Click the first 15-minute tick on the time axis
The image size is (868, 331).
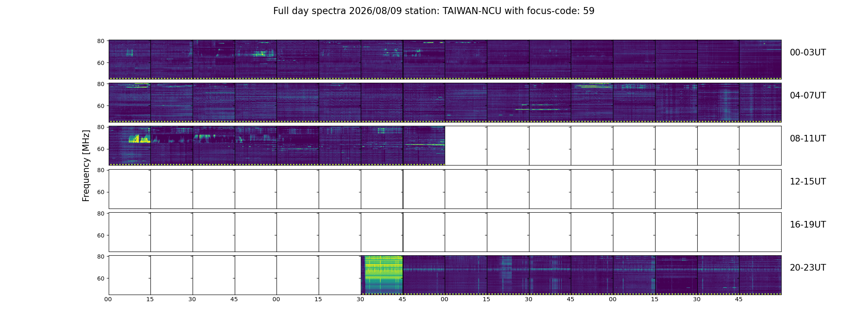click(x=150, y=299)
